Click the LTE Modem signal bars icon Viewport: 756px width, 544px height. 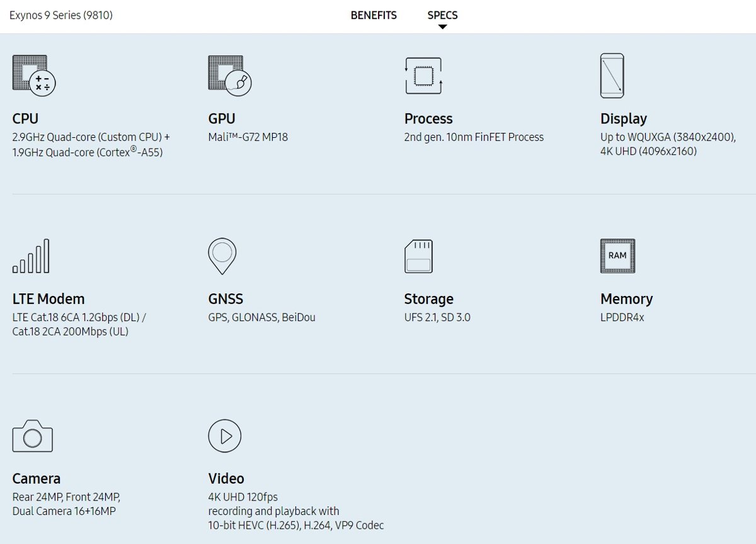tap(31, 256)
